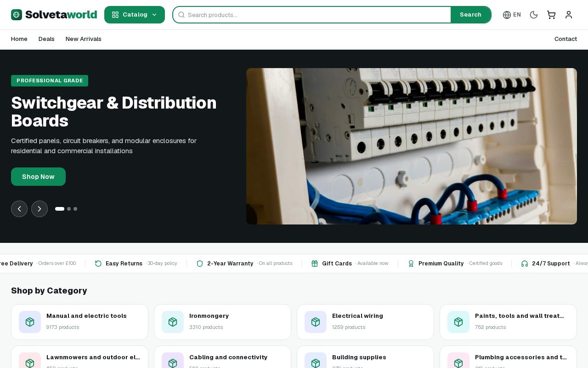Click the '1259 products' count text
This screenshot has height=368, width=588.
tap(349, 327)
